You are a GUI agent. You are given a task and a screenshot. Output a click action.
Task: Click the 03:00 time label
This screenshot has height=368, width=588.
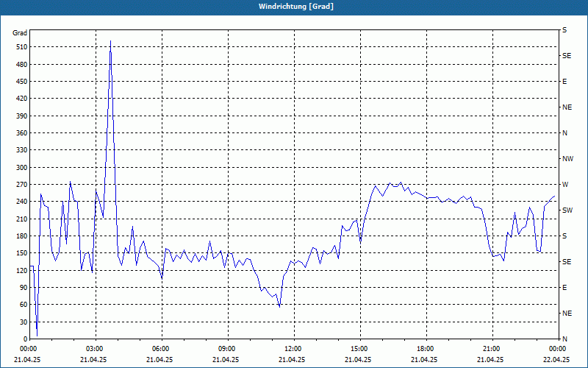(96, 349)
